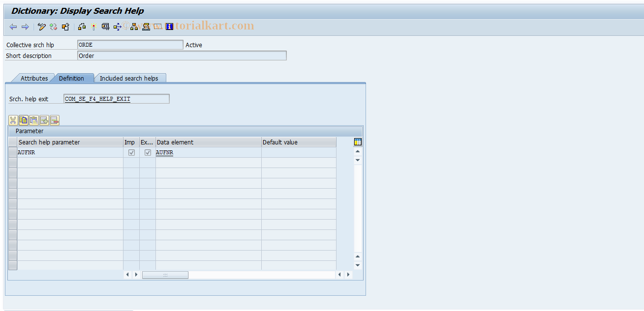The height and width of the screenshot is (311, 644).
Task: Click the Insert row icon
Action: click(x=44, y=120)
